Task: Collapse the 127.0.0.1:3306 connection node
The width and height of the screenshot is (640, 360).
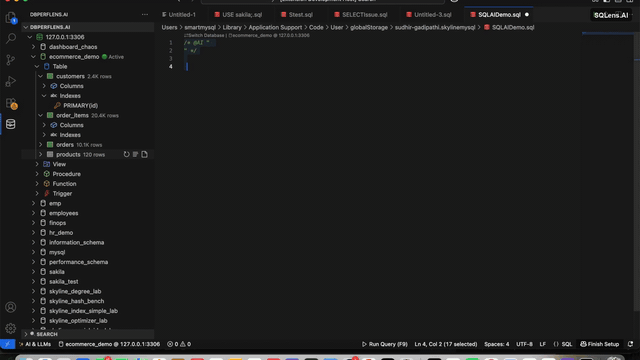Action: pyautogui.click(x=30, y=37)
